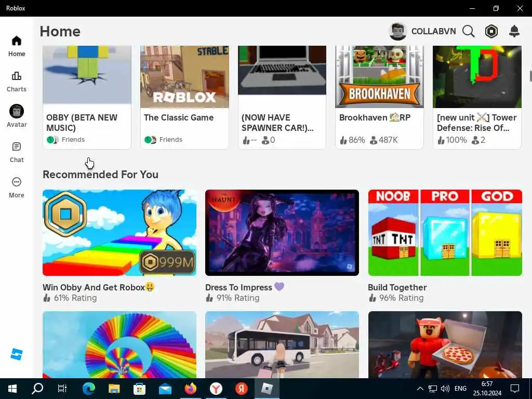Open the Robux hexagon icon
The height and width of the screenshot is (399, 532).
click(491, 31)
